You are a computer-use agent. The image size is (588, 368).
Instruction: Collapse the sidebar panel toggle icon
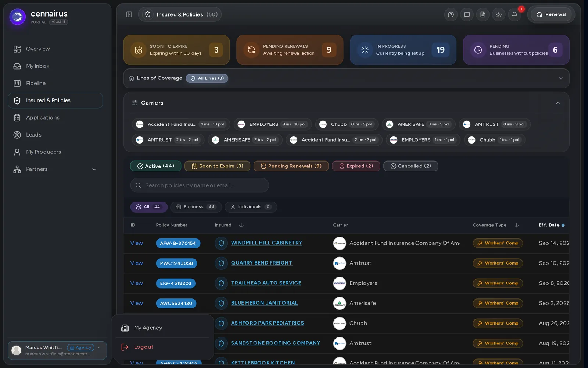[x=129, y=14]
